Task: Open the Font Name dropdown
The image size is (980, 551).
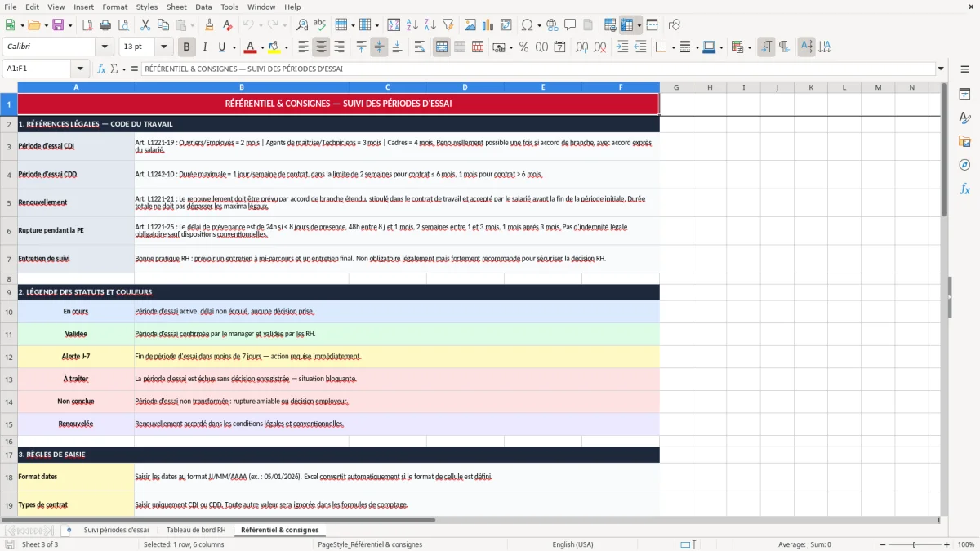Action: click(x=104, y=47)
